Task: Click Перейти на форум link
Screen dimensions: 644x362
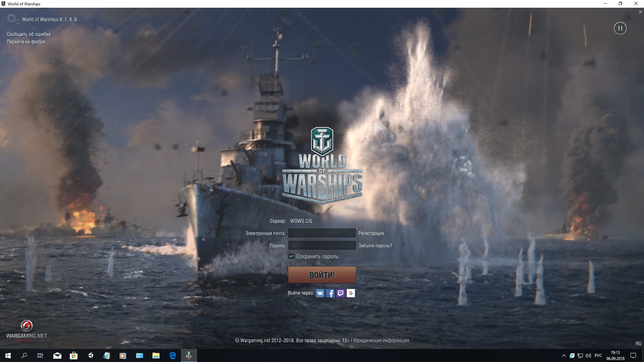Action: pyautogui.click(x=26, y=42)
